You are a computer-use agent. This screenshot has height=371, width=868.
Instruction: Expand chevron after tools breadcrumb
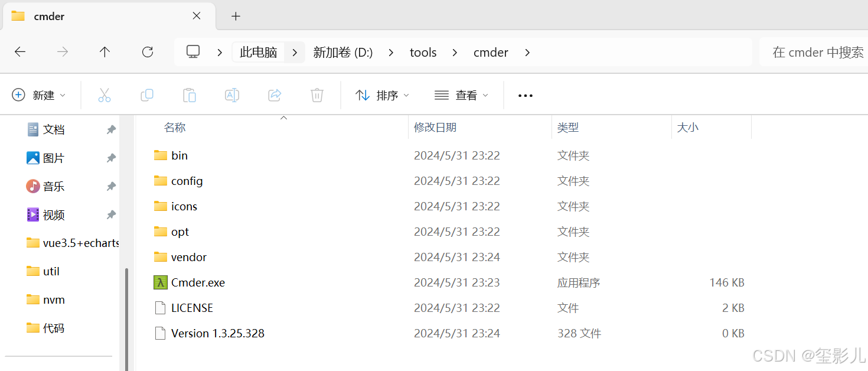[x=455, y=53]
